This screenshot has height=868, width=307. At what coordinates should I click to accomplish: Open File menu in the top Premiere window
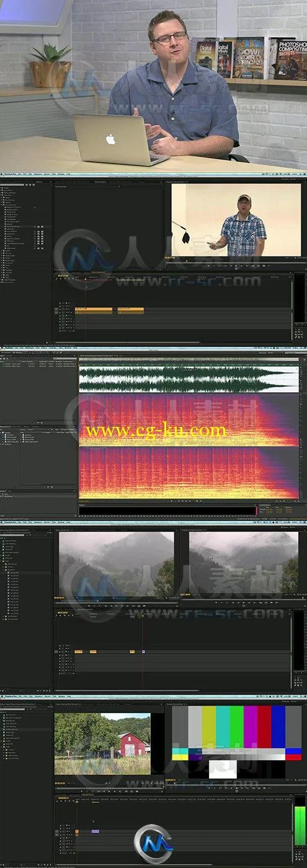tap(19, 175)
